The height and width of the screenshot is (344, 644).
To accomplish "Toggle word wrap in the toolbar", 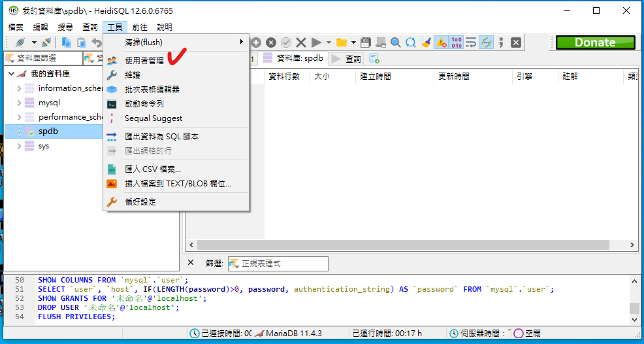I will click(471, 43).
